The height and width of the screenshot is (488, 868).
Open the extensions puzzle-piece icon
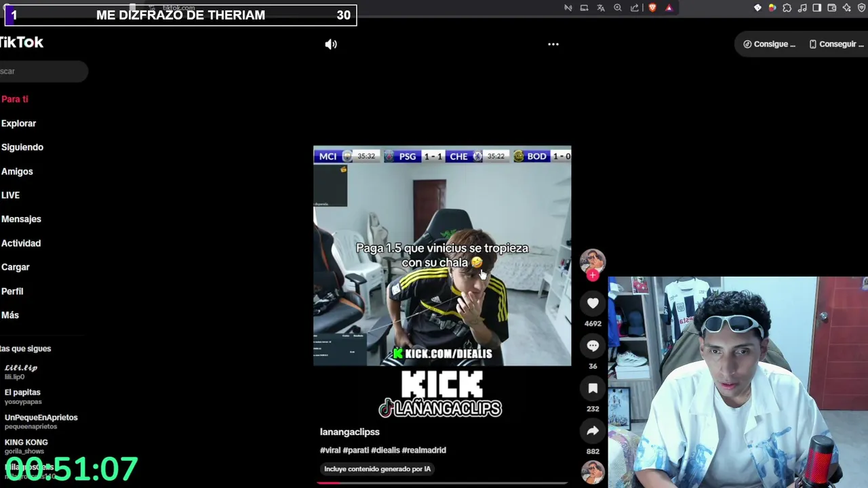pyautogui.click(x=787, y=8)
